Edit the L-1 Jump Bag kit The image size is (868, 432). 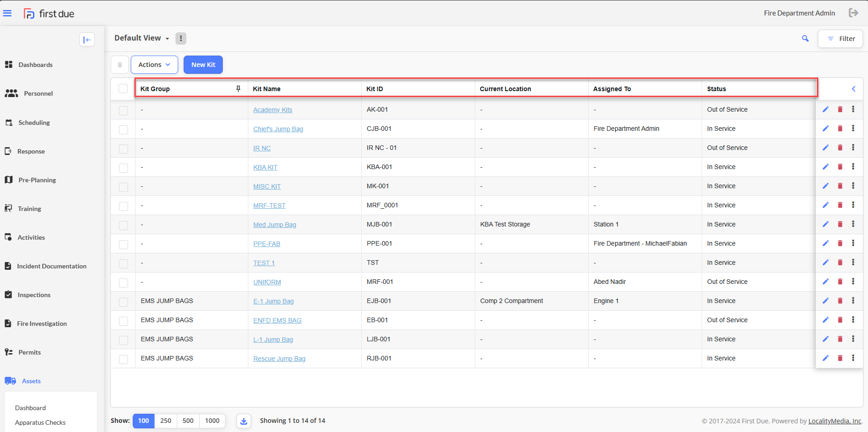[x=826, y=339]
